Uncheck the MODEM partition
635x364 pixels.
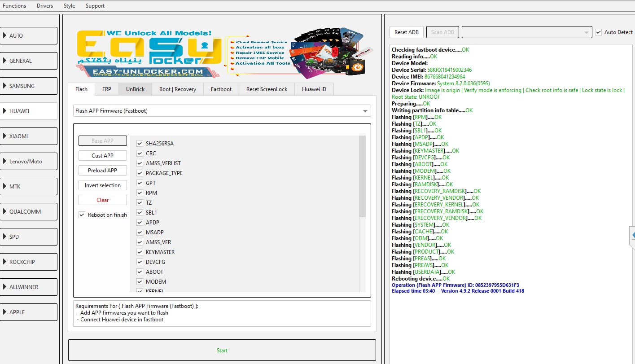pyautogui.click(x=140, y=282)
